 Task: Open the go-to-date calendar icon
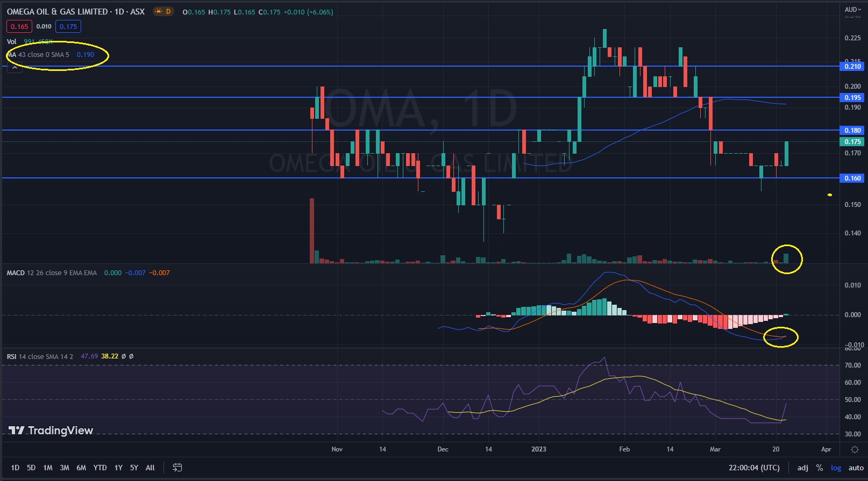(177, 468)
